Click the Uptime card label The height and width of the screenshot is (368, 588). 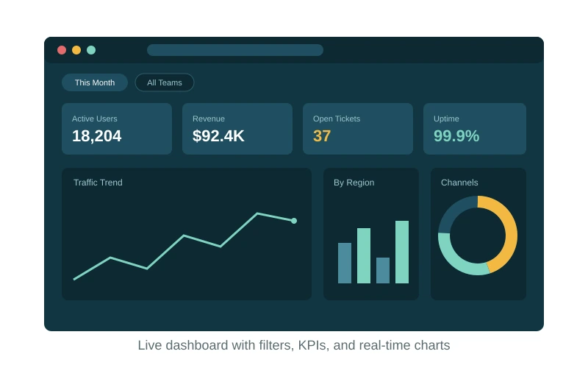click(446, 118)
